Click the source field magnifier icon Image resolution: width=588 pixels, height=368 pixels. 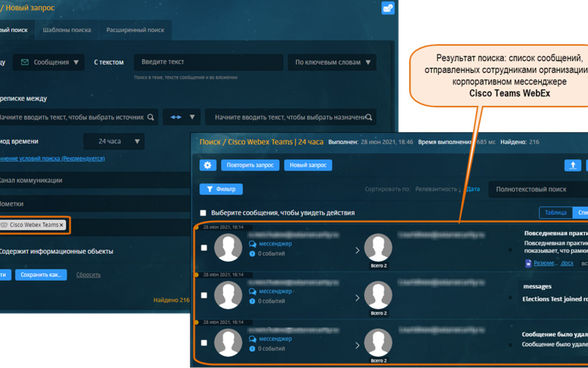click(x=151, y=117)
